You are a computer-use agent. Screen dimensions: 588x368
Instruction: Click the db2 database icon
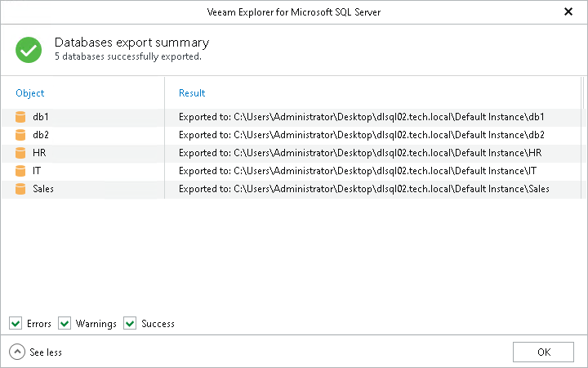[20, 135]
